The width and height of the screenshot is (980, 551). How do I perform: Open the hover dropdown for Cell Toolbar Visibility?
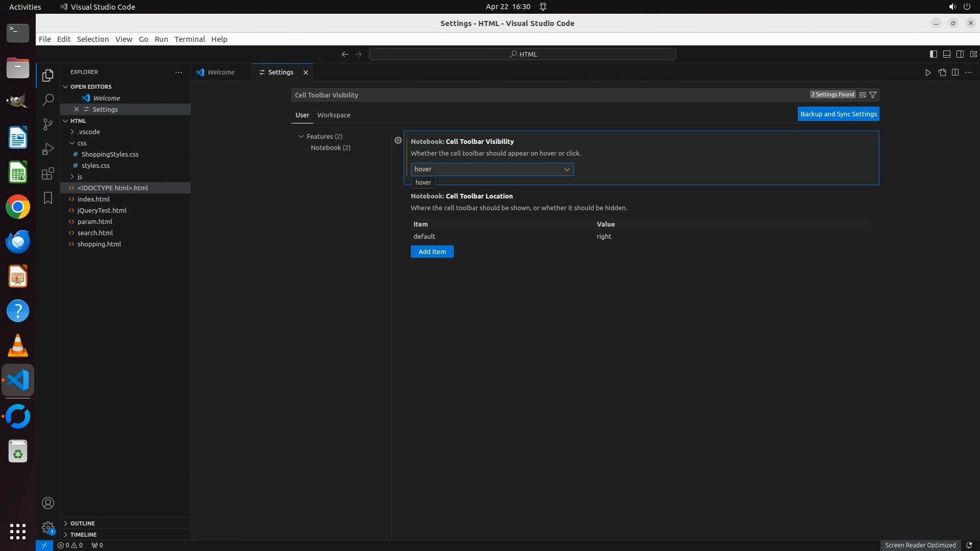(x=492, y=169)
